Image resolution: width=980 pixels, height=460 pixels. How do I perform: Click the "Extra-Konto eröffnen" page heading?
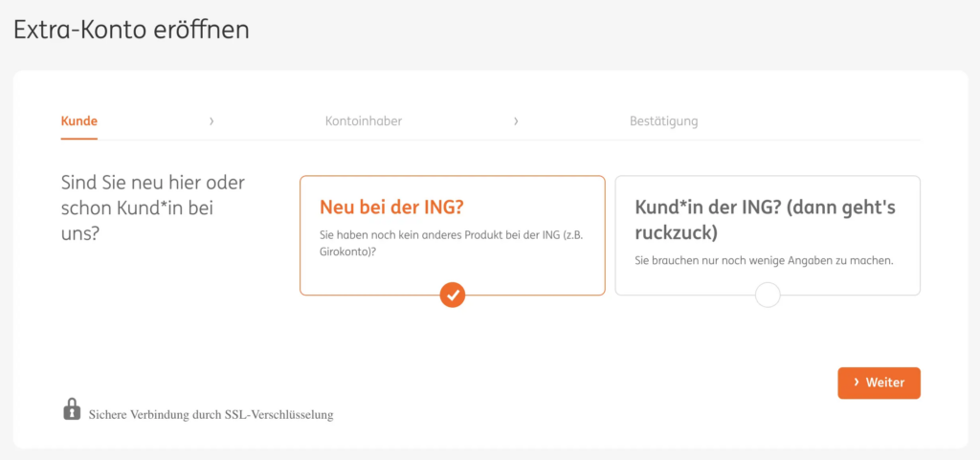click(x=131, y=30)
